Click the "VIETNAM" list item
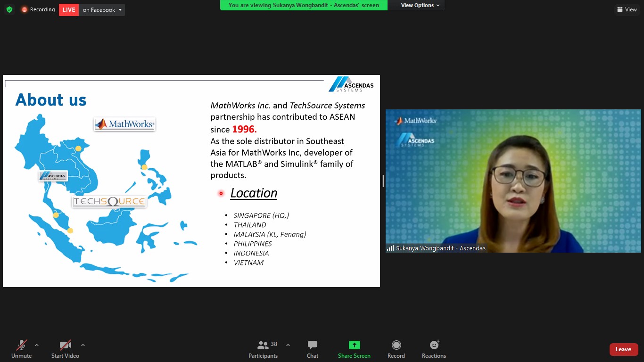 click(248, 263)
